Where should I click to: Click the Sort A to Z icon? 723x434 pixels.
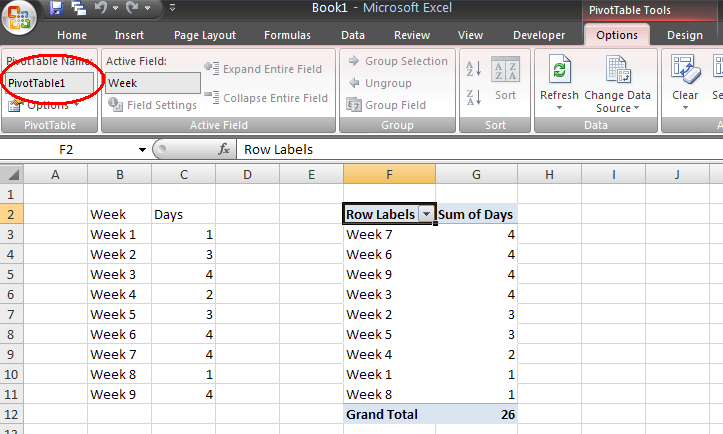(473, 70)
